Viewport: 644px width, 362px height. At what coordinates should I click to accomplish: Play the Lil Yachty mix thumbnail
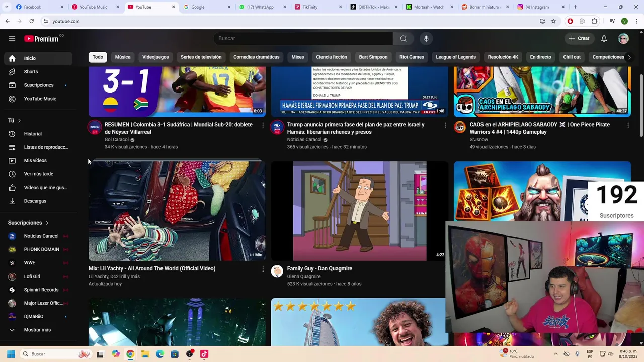(177, 211)
